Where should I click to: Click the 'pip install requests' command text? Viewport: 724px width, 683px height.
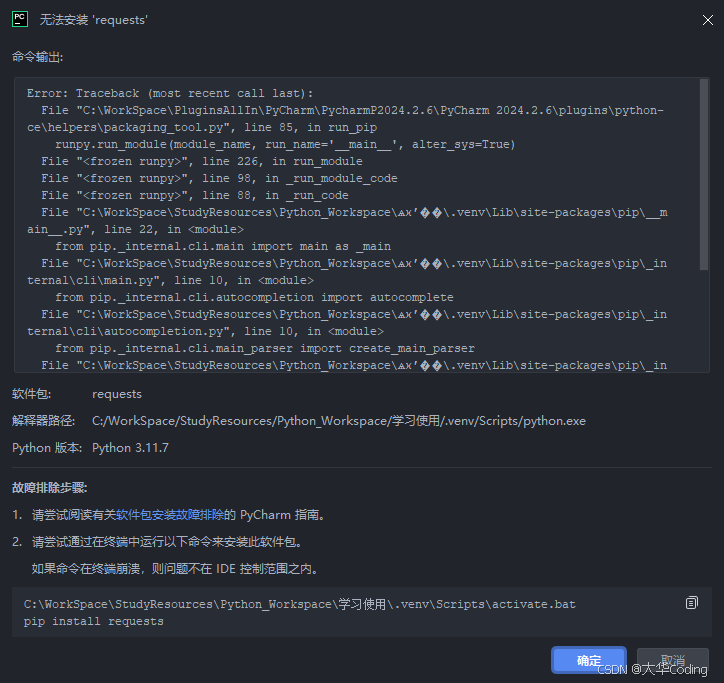coord(94,621)
